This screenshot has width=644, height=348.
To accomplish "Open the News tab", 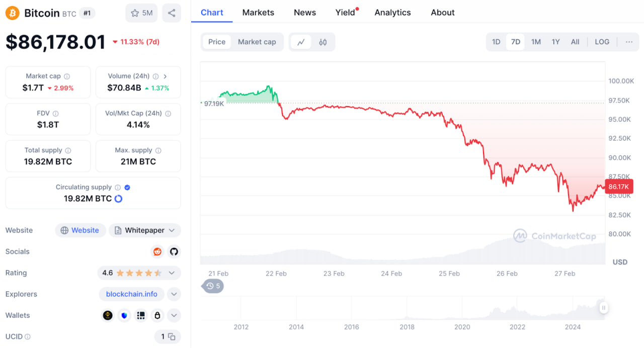I will tap(305, 13).
